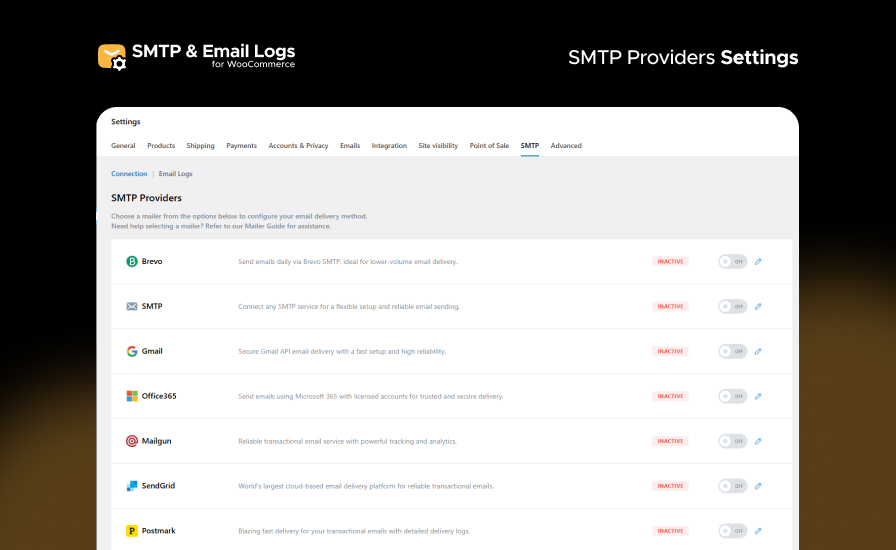Switch to the Products tab
The width and height of the screenshot is (896, 550).
(x=161, y=146)
